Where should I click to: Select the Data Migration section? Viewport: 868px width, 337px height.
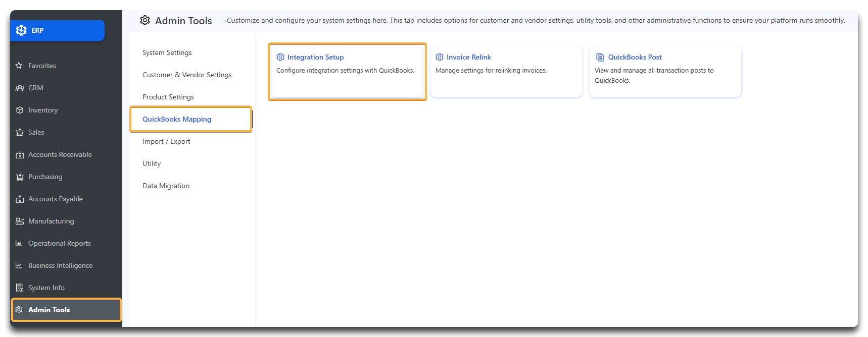point(166,186)
